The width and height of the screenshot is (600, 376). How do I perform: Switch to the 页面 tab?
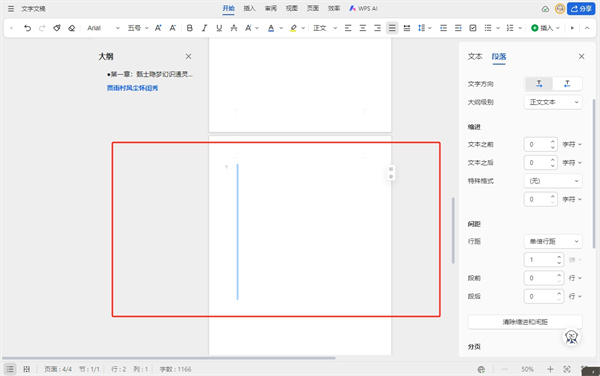click(313, 8)
